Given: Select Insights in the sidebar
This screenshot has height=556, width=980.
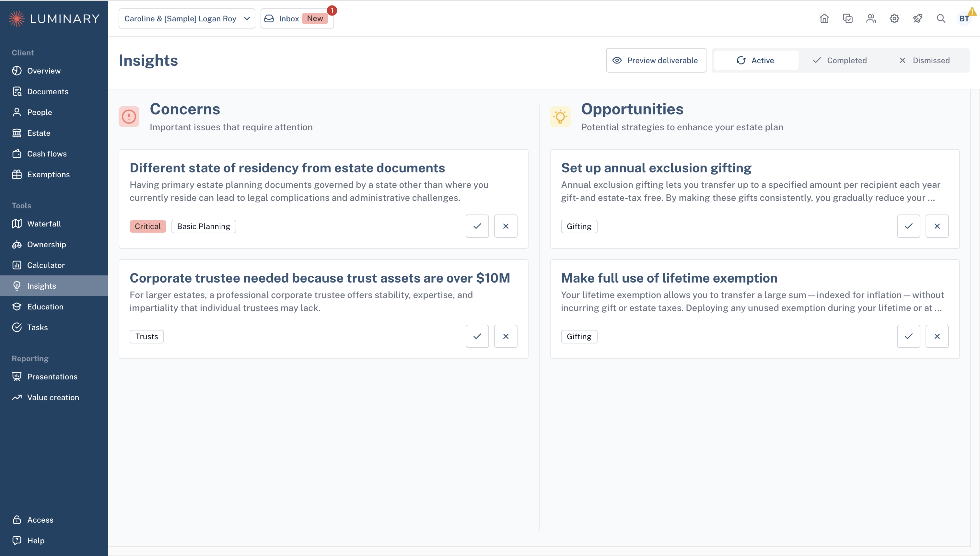Looking at the screenshot, I should click(x=54, y=286).
